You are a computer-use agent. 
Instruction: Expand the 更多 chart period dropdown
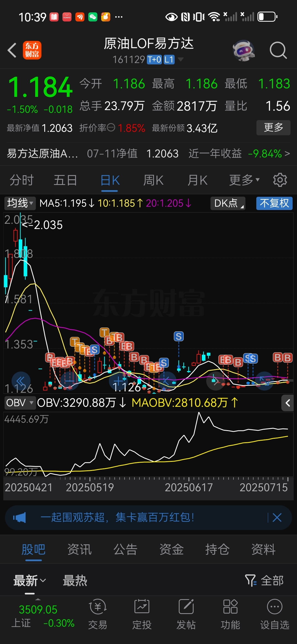pyautogui.click(x=244, y=180)
